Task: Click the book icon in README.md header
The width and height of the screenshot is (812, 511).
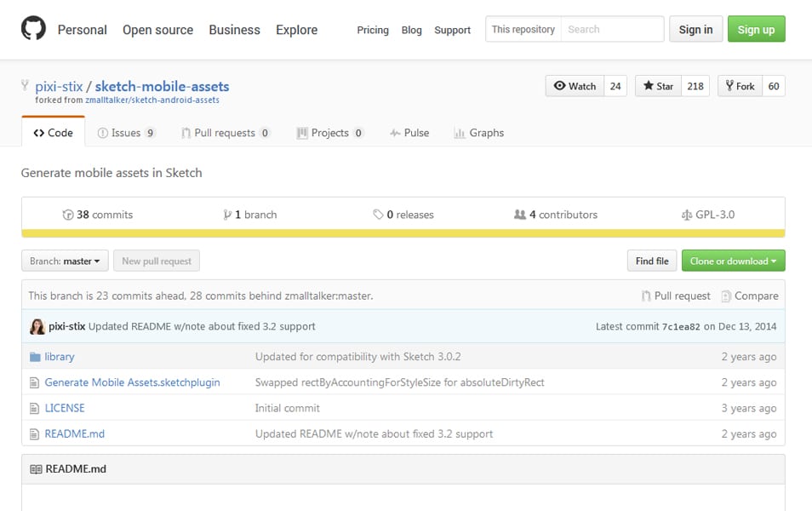Action: click(x=36, y=469)
